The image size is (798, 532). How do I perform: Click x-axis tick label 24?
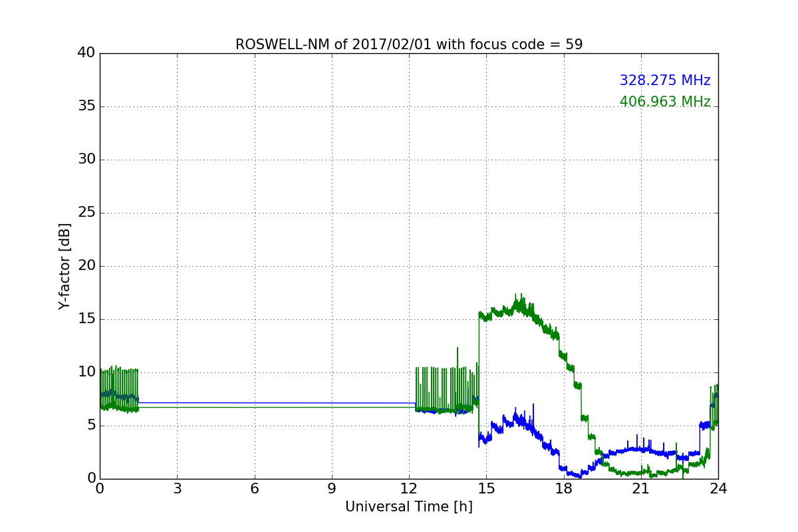click(718, 489)
